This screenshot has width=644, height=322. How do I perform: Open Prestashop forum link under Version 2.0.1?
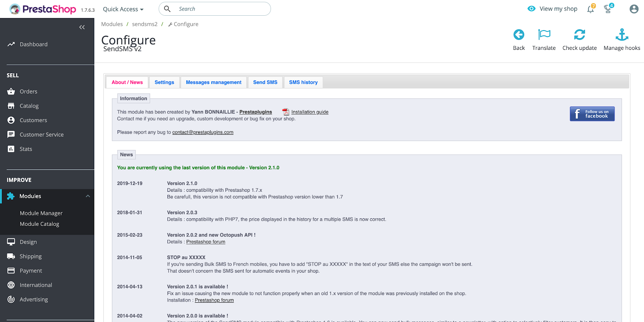coord(214,300)
